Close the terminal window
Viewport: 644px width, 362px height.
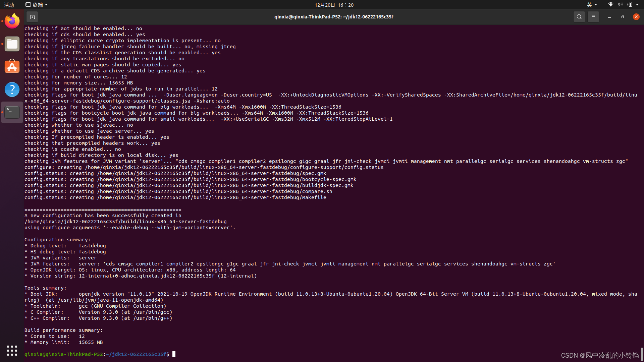tap(636, 17)
